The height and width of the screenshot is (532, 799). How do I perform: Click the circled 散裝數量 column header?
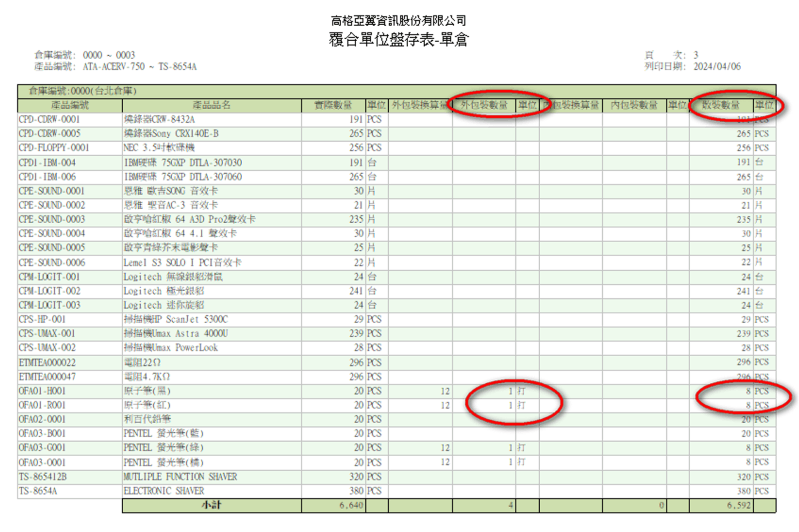[721, 105]
